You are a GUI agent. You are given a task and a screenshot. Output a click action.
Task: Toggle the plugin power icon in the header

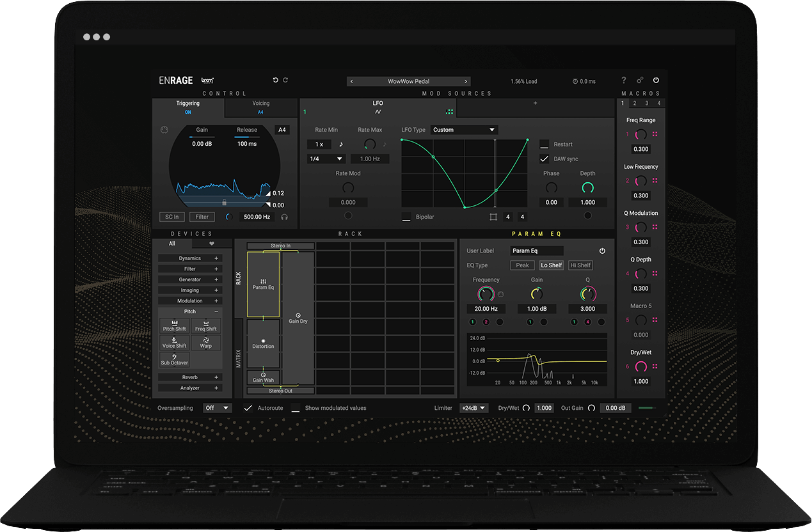(x=656, y=81)
